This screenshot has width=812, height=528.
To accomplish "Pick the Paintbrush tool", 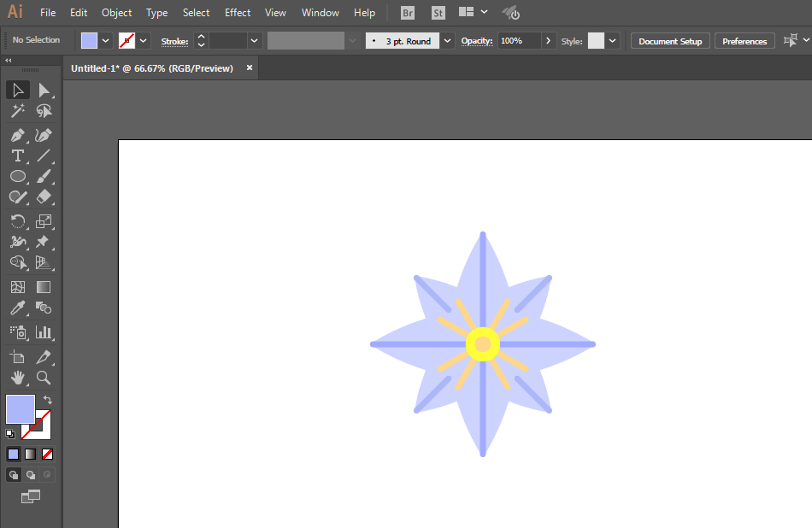I will 44,177.
